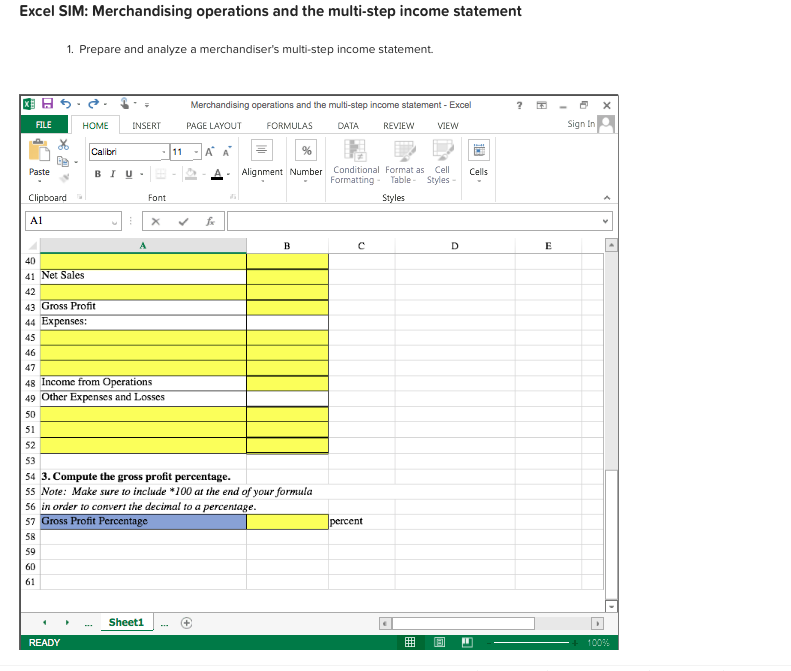791x671 pixels.
Task: Apply font color A icon
Action: coord(217,174)
